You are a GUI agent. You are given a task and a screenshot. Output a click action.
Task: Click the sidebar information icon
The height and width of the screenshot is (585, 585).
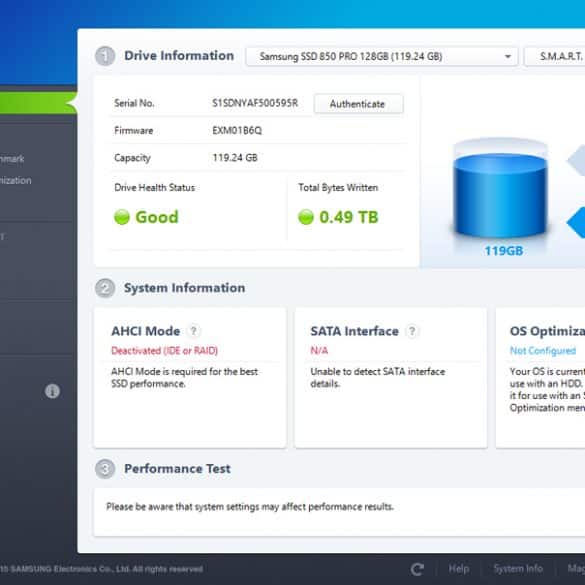(x=52, y=391)
